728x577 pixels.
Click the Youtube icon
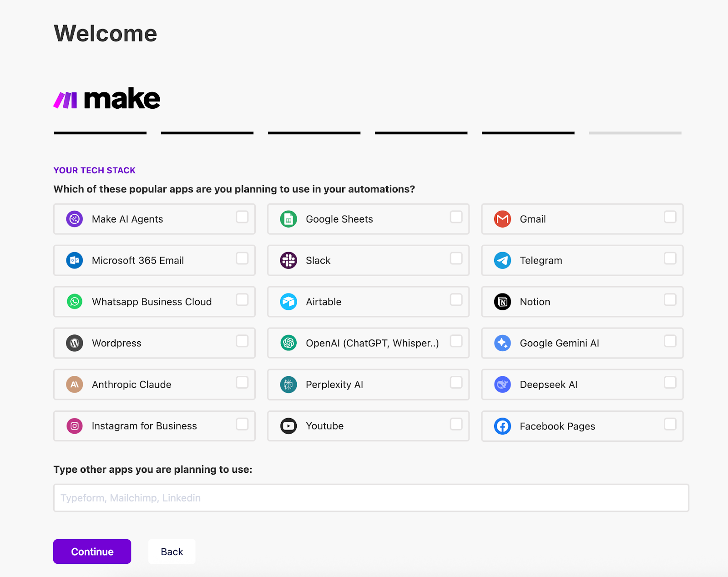288,426
